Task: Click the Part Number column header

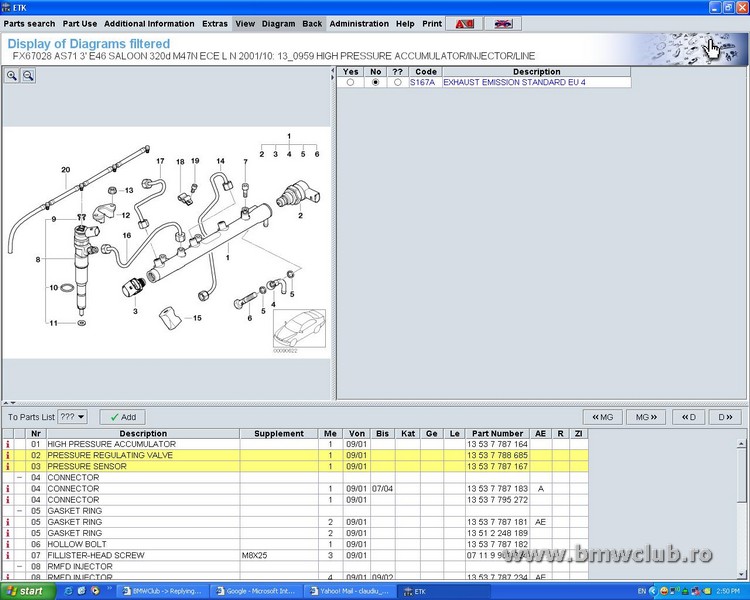Action: click(497, 433)
